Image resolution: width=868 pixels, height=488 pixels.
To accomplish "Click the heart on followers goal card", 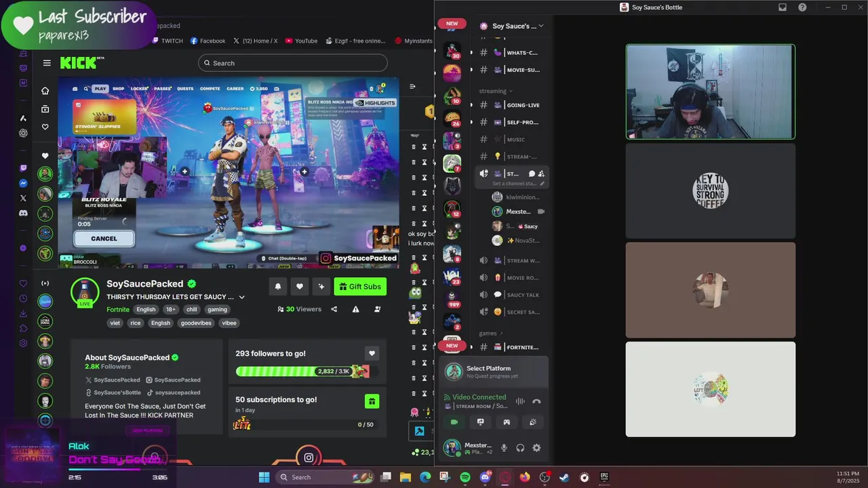I will pyautogui.click(x=372, y=353).
